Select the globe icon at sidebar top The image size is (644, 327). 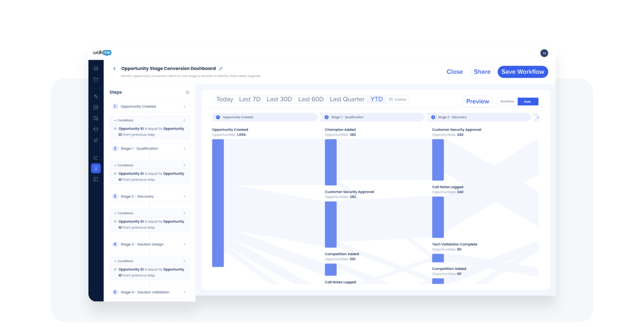point(96,68)
